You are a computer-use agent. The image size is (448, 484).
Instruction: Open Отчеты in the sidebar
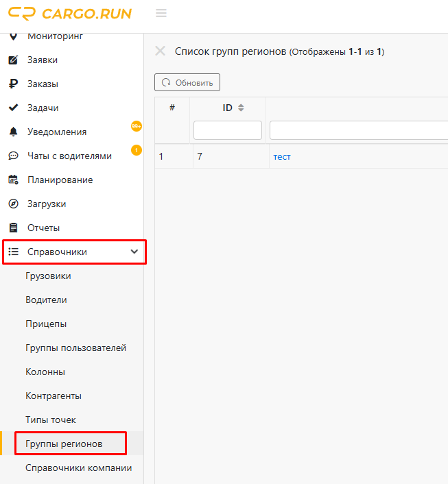coord(43,228)
